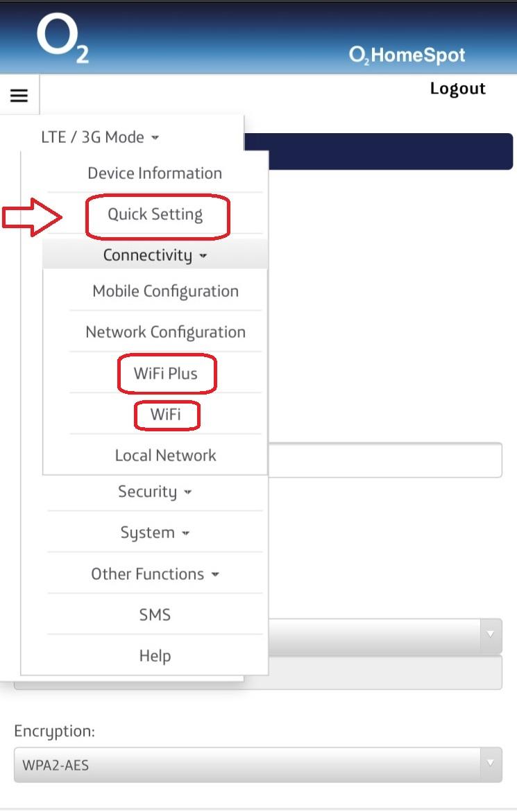
Task: Open the Encryption WPA2-AES dropdown
Action: click(258, 764)
